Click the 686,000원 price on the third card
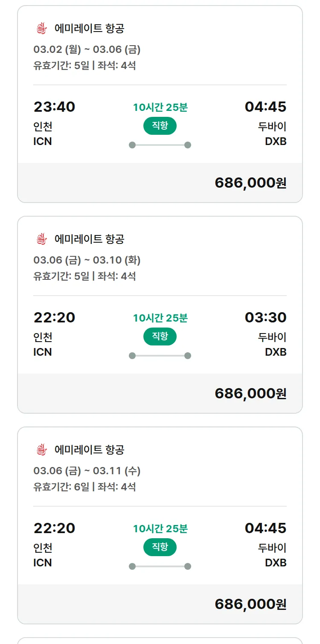The image size is (320, 644). 250,604
